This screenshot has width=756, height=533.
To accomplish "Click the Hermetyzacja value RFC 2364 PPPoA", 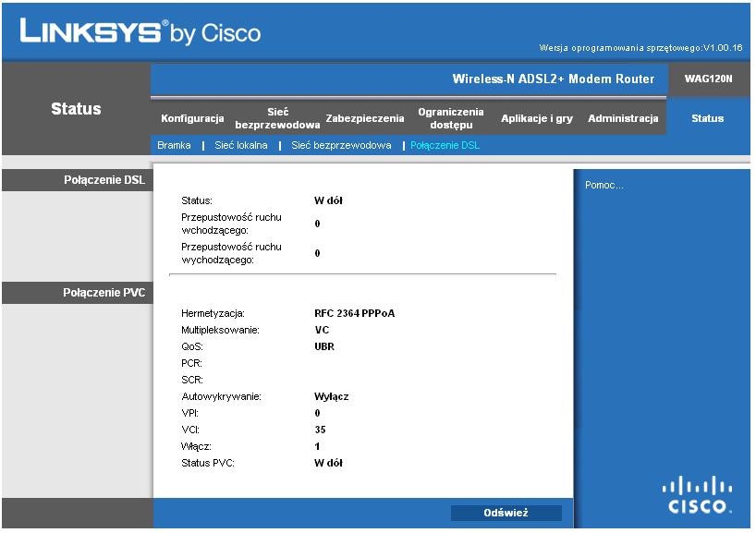I will click(x=354, y=313).
